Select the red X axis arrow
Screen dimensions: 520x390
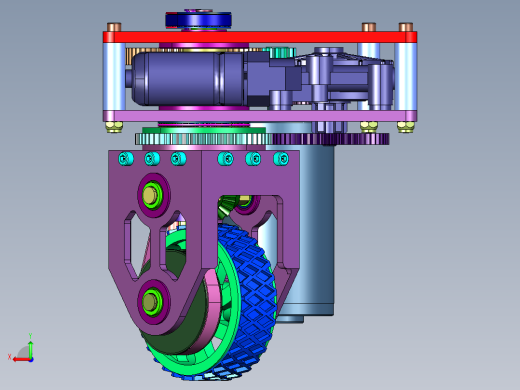[21, 360]
